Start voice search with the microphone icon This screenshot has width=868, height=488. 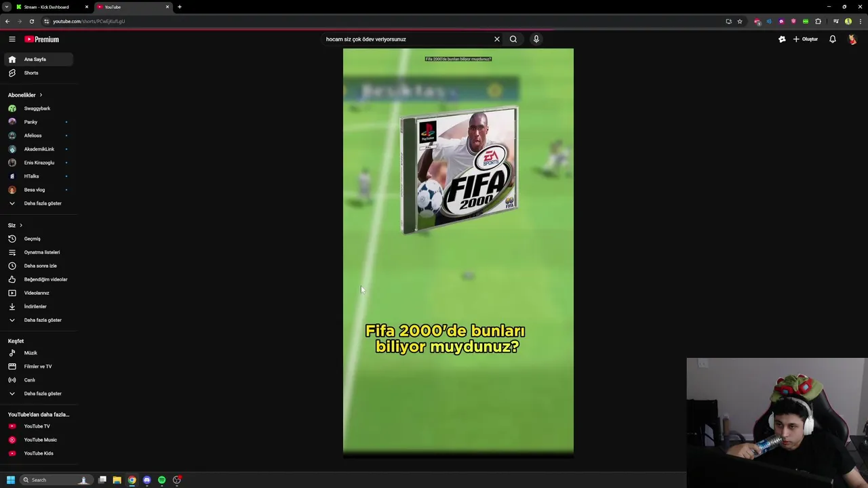coord(536,39)
